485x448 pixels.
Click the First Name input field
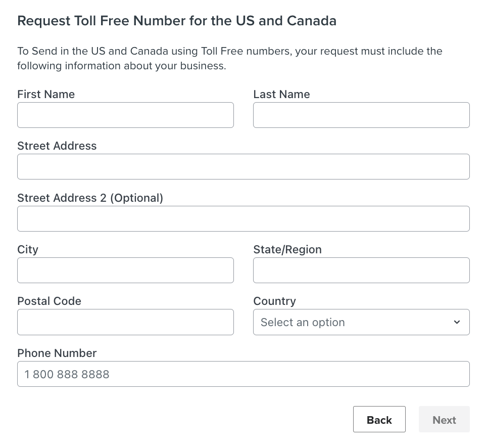click(125, 115)
